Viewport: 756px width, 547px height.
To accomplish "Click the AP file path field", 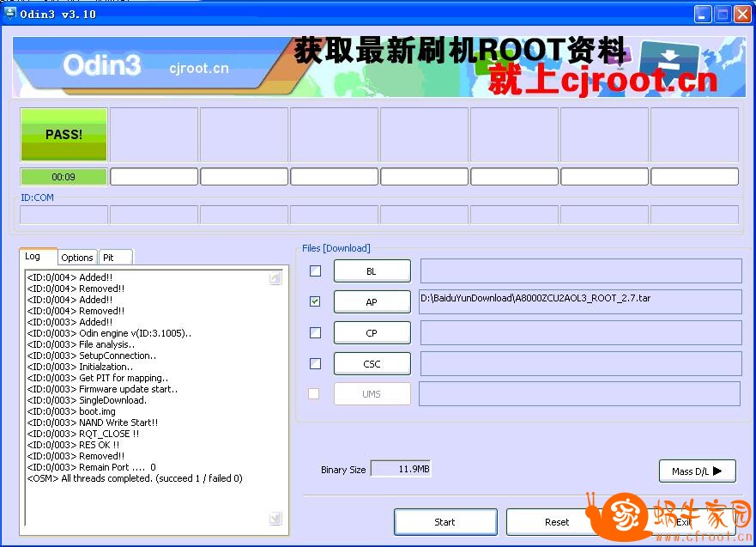I will 580,302.
